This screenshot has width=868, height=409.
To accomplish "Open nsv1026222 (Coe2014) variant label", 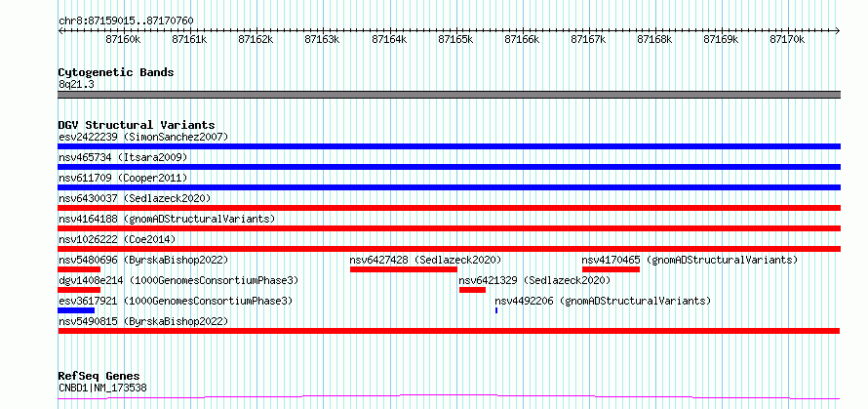I will pyautogui.click(x=117, y=239).
